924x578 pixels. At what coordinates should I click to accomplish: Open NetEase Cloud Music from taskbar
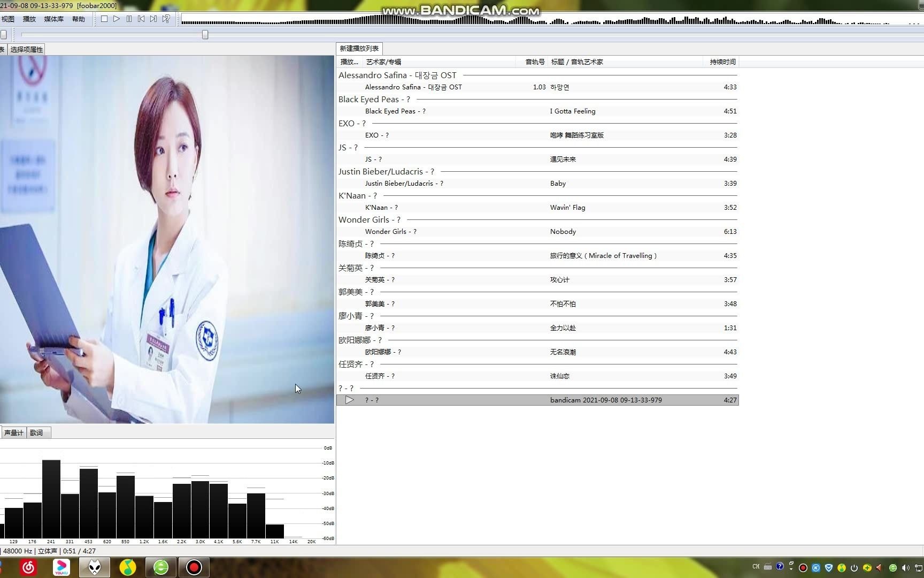[29, 567]
